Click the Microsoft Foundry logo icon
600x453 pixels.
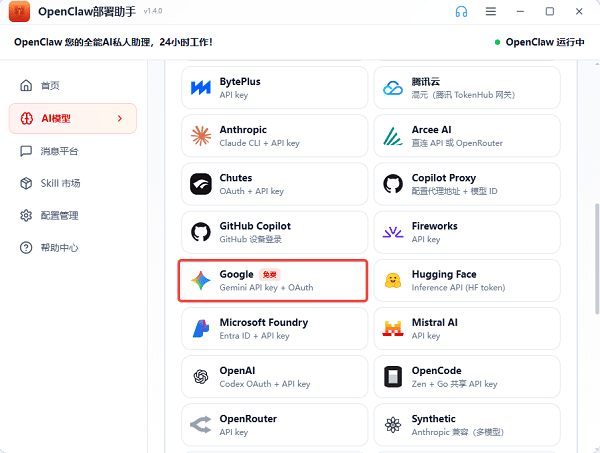pyautogui.click(x=201, y=329)
